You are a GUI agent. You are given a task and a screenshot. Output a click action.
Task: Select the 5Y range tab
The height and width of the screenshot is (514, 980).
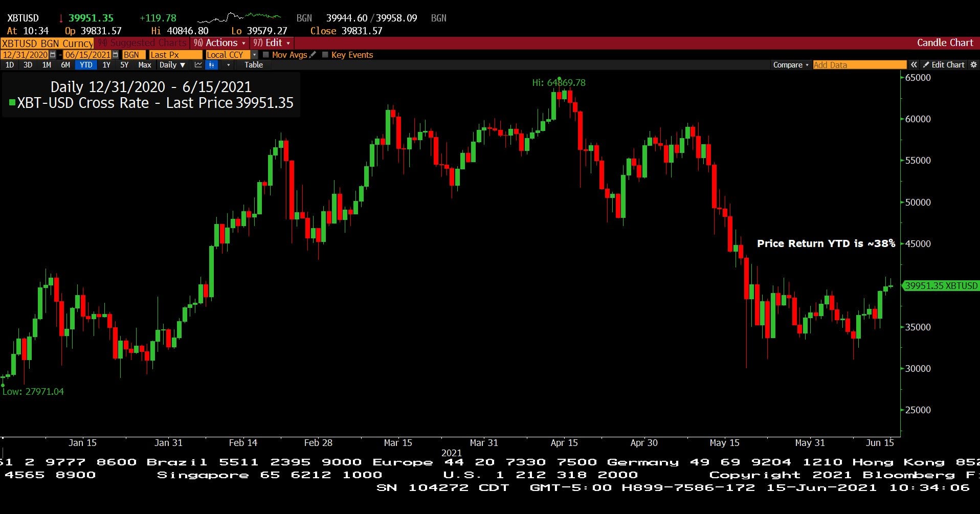pyautogui.click(x=124, y=65)
